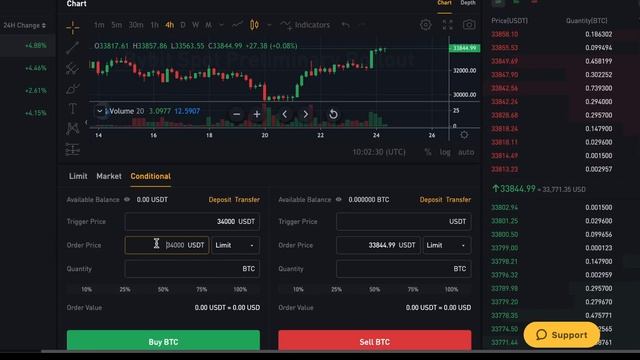Set the chart interval to D
The height and width of the screenshot is (360, 640).
point(183,25)
